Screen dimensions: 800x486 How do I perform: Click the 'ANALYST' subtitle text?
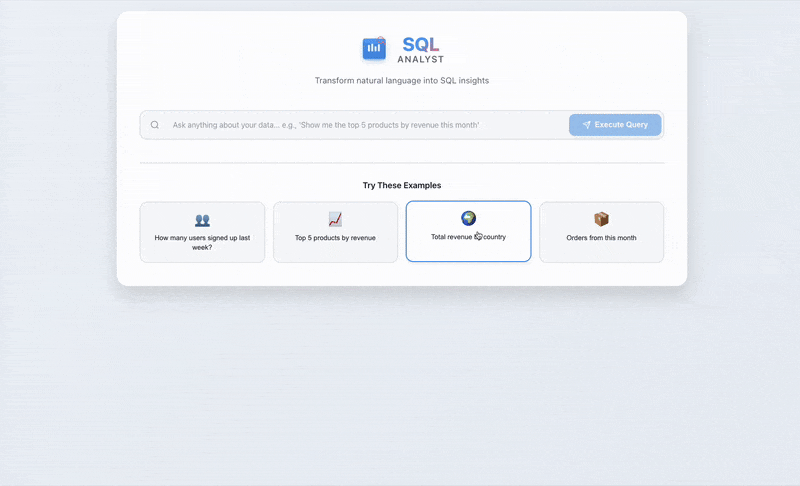coord(420,60)
